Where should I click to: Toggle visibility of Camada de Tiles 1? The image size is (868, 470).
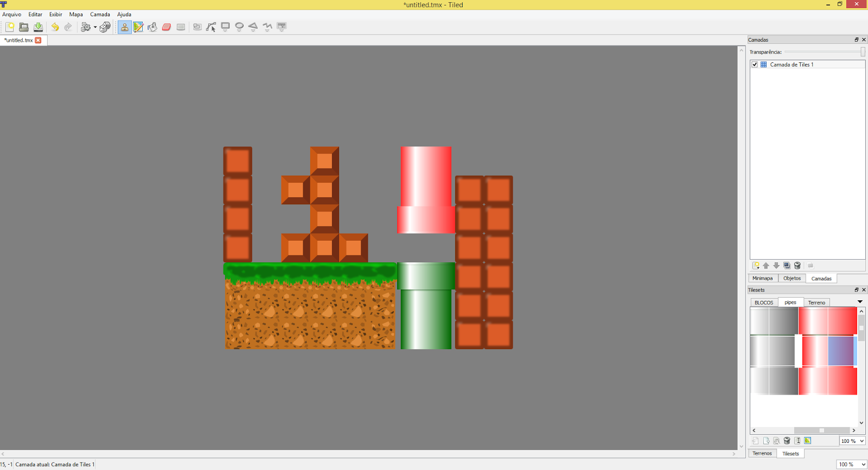click(755, 65)
